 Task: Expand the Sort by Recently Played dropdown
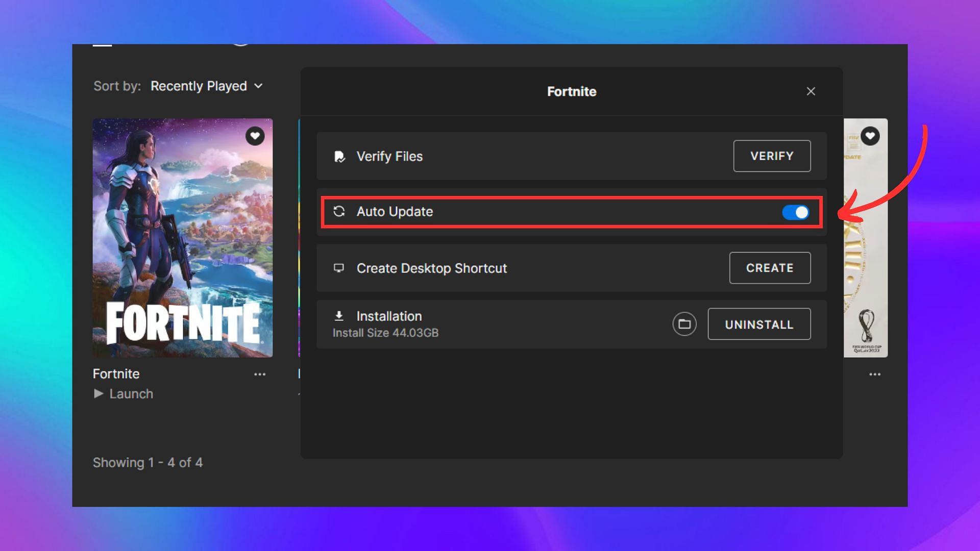click(205, 85)
